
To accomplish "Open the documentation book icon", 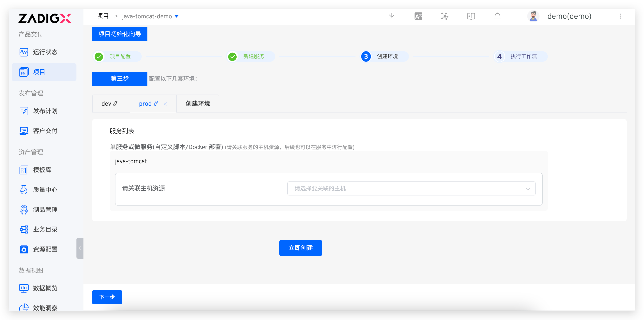I will click(471, 16).
